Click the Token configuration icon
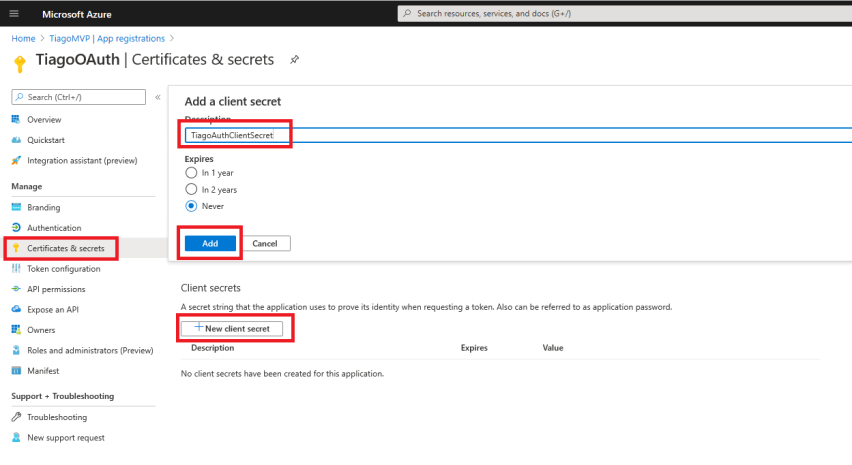 coord(16,268)
